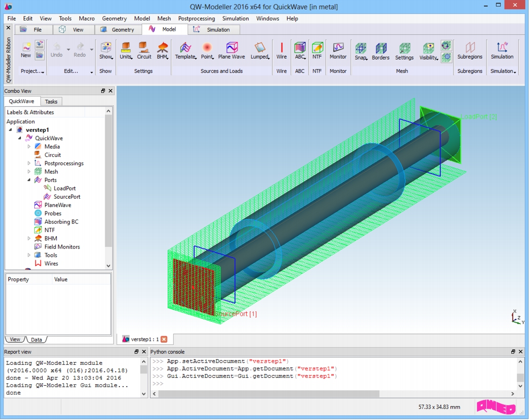Switch to the Simulation ribbon tab

(213, 30)
